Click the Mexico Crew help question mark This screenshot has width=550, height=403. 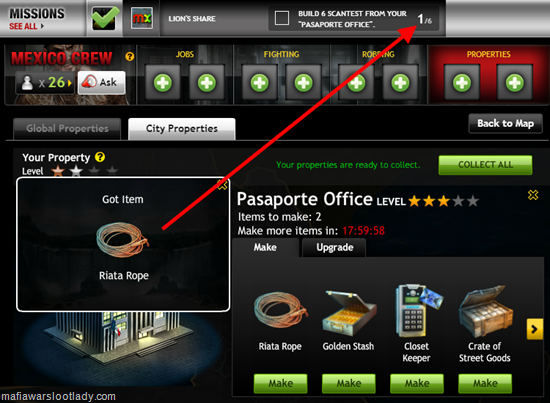129,56
